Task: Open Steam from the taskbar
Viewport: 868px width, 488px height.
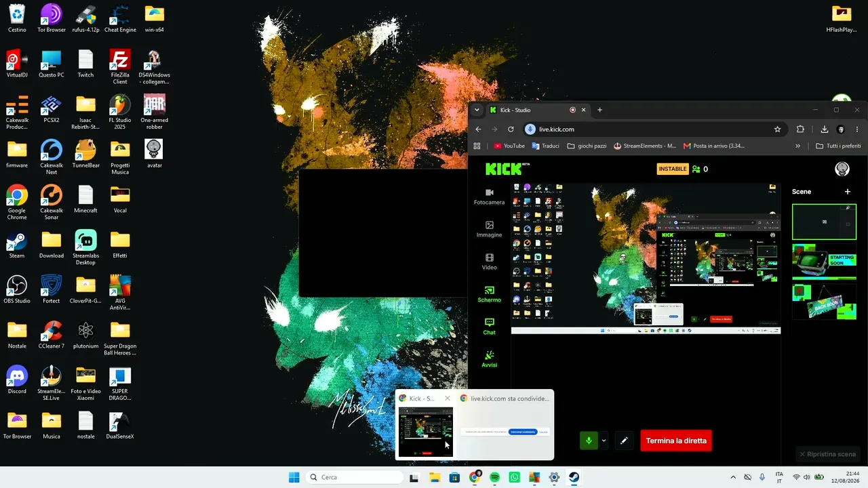Action: [x=574, y=477]
